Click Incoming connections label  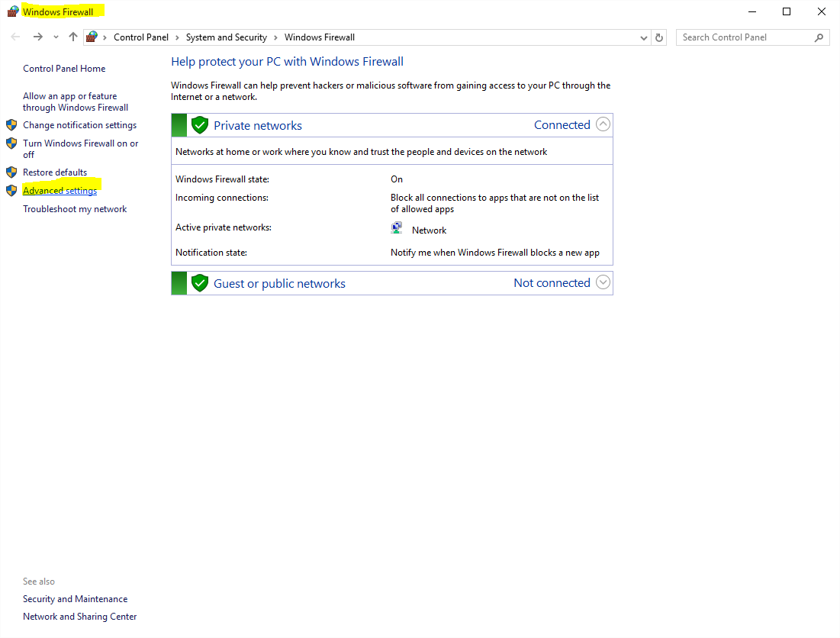pos(222,198)
